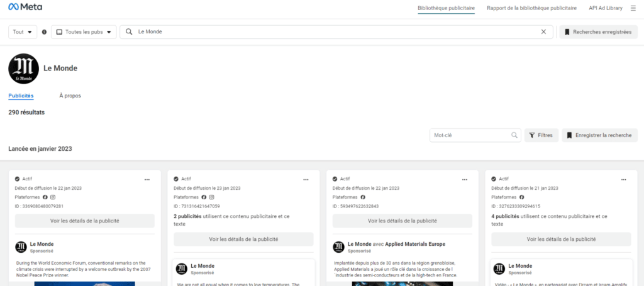The image size is (644, 286).
Task: Click 2 publicités utilisent ce contenu text
Action: 231,220
